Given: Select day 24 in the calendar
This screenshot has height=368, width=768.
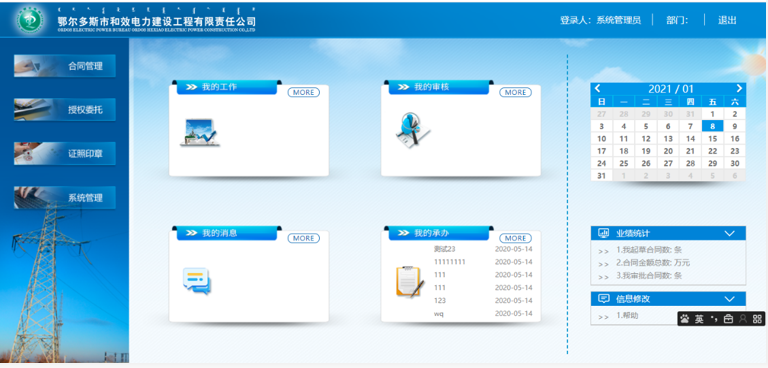Looking at the screenshot, I should tap(601, 163).
